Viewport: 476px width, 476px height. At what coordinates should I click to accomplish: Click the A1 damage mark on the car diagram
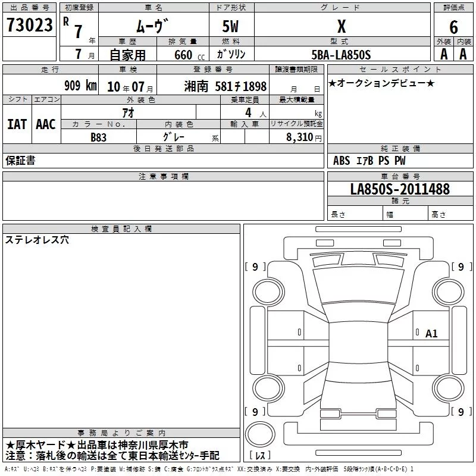coord(431,334)
